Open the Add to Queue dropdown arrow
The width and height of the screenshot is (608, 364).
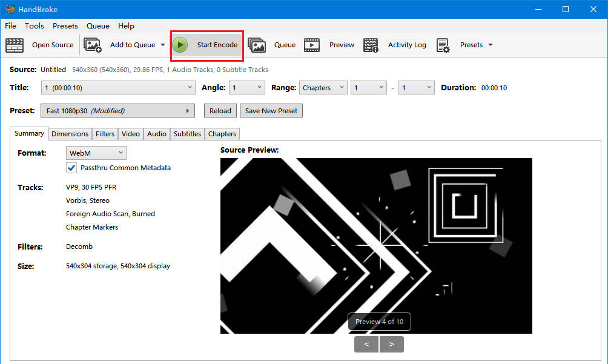163,45
